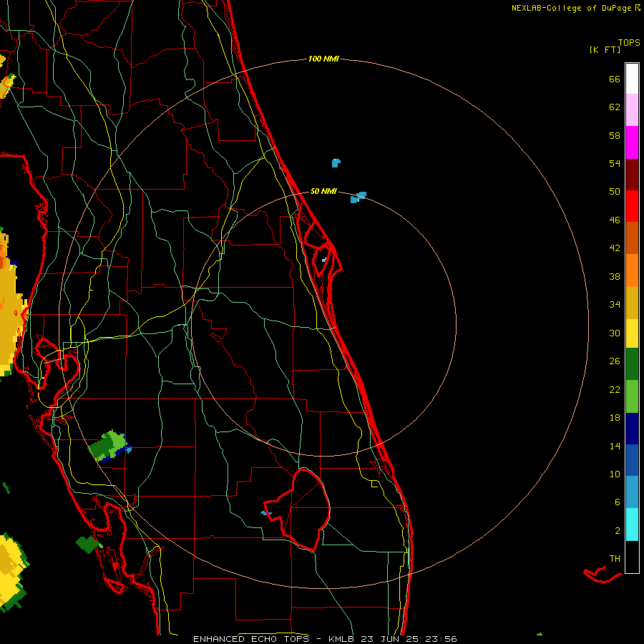The image size is (644, 644).
Task: Click the legend value '62'
Action: click(x=615, y=107)
